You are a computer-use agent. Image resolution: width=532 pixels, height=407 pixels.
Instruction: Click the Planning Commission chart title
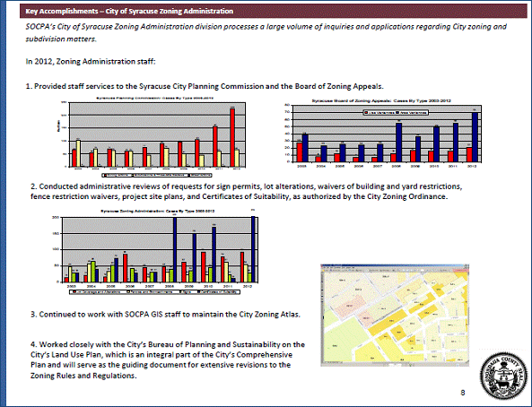tap(154, 99)
